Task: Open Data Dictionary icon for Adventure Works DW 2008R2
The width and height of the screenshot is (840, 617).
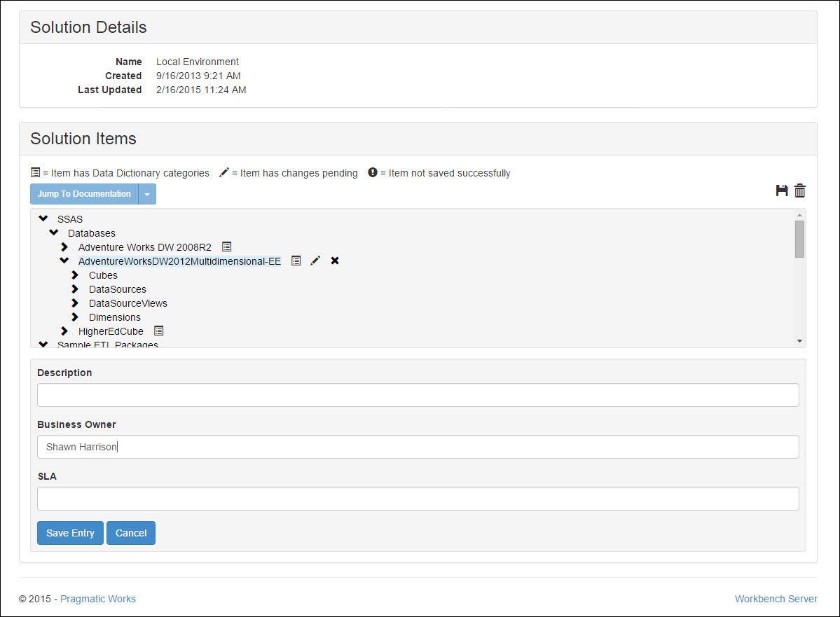Action: 226,247
